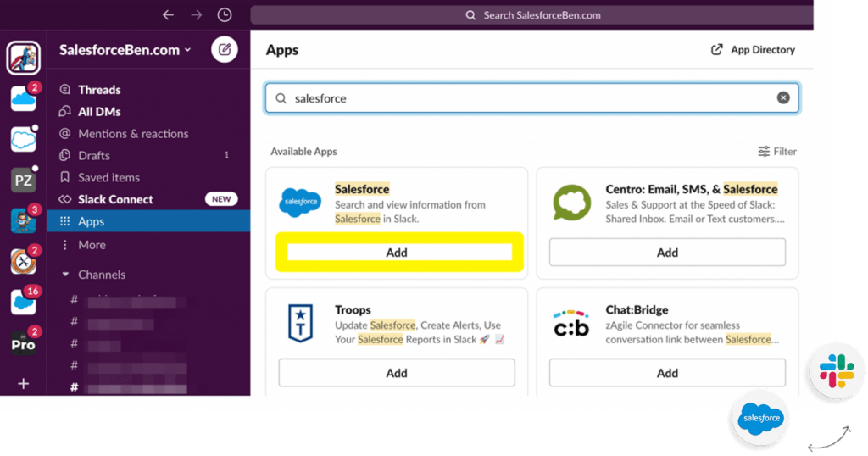Open the Chat:Bridge app title
Viewport: 868px width, 456px height.
[637, 310]
